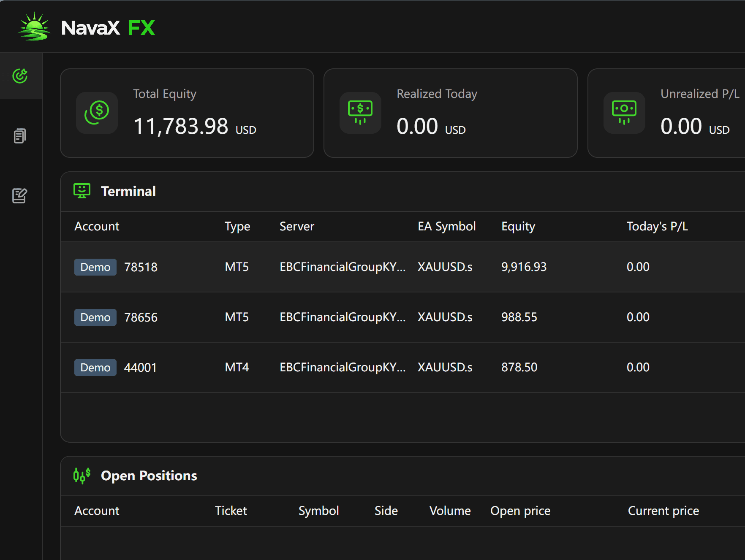Select equity value 9,916.93

point(524,267)
